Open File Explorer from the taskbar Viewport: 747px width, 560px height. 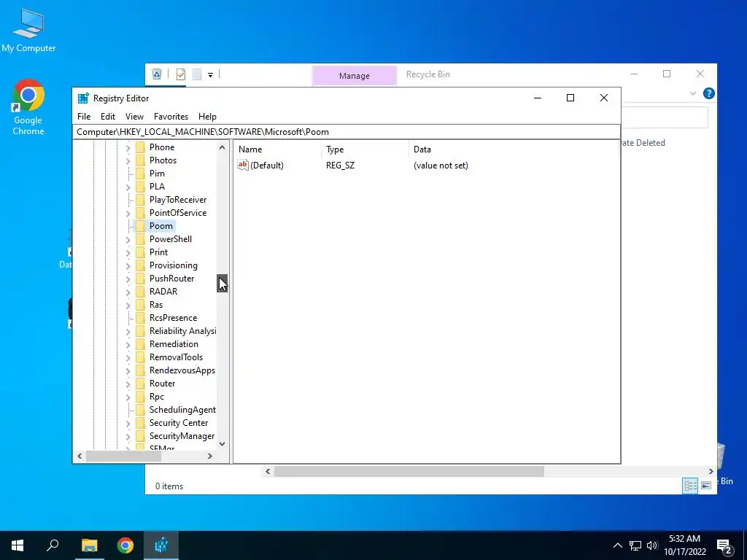coord(89,545)
